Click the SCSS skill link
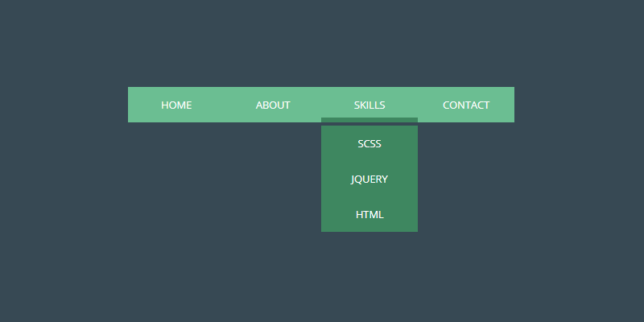The image size is (644, 322). [369, 144]
